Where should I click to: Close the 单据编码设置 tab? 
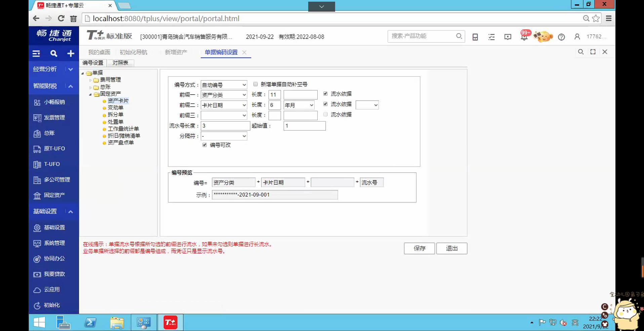244,52
